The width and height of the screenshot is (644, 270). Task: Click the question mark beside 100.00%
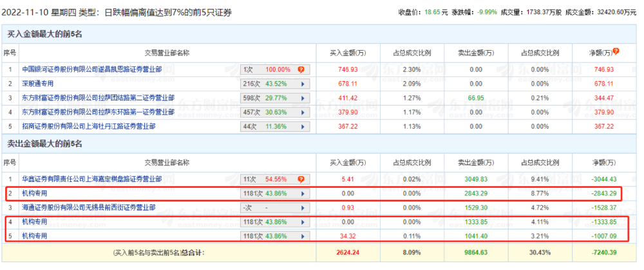301,69
